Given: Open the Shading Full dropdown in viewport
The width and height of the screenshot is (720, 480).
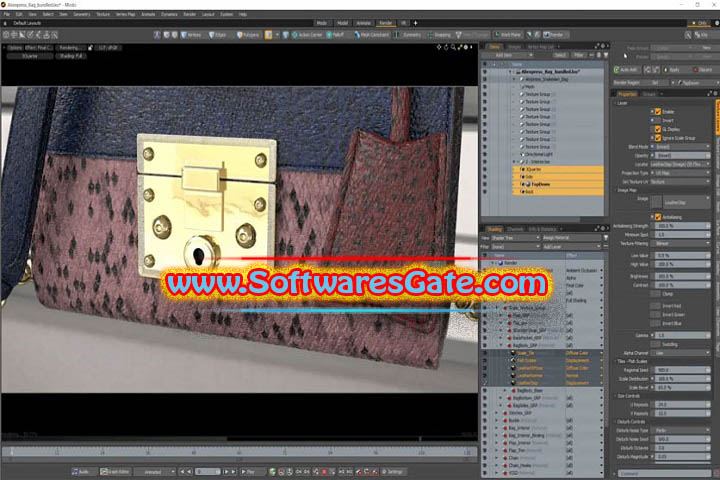Looking at the screenshot, I should pos(71,56).
